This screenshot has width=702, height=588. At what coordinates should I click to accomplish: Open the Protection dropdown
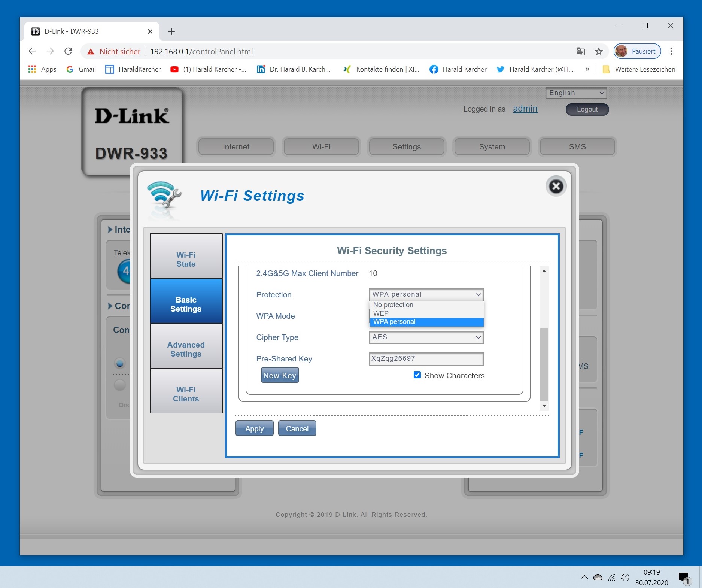click(426, 294)
